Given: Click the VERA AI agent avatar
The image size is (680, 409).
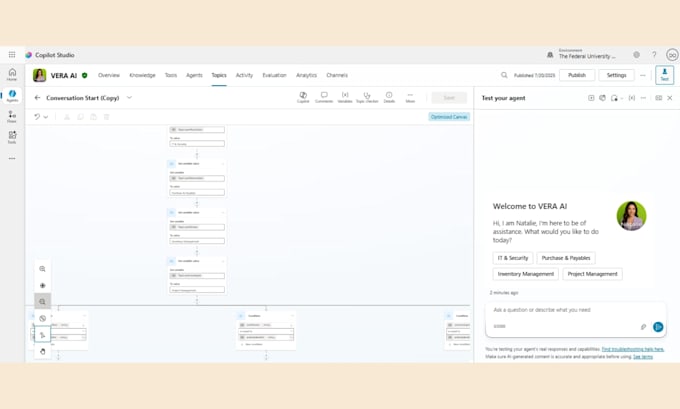Looking at the screenshot, I should pos(39,75).
